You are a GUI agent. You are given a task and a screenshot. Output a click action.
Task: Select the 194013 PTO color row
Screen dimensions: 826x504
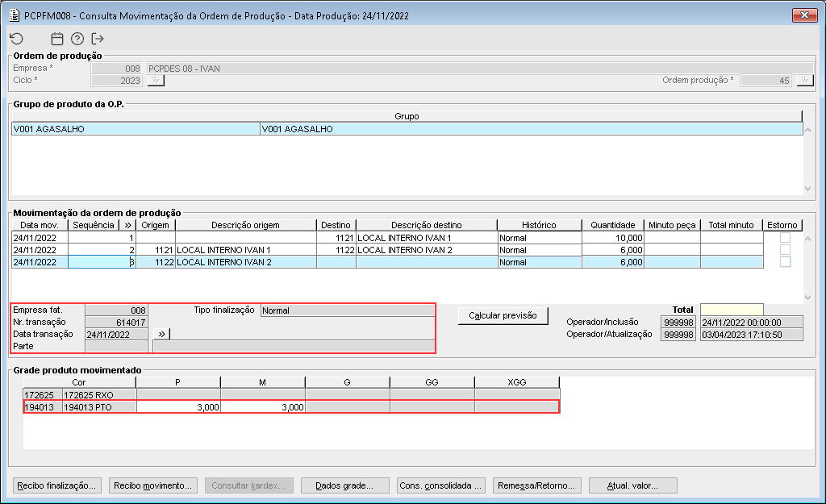coord(291,407)
